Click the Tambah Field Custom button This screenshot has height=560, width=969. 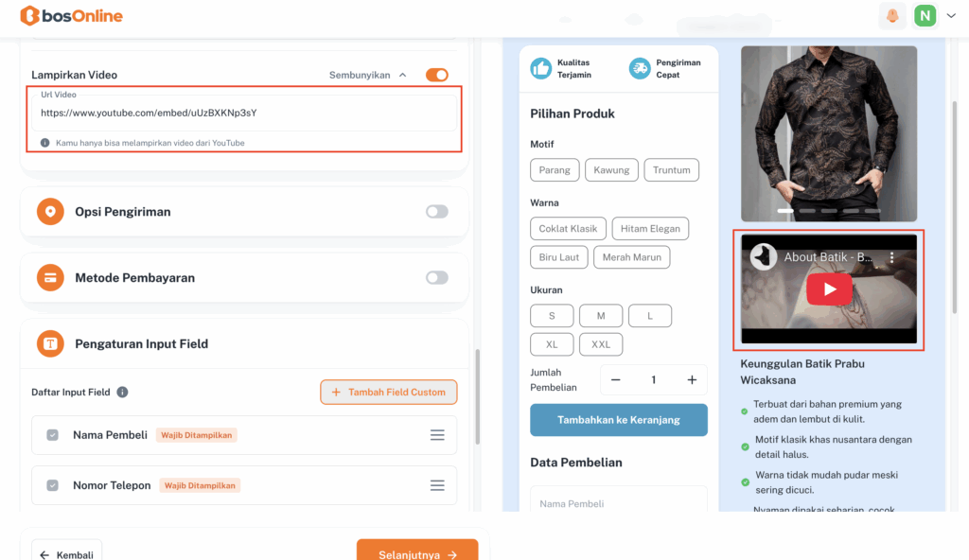click(x=388, y=393)
